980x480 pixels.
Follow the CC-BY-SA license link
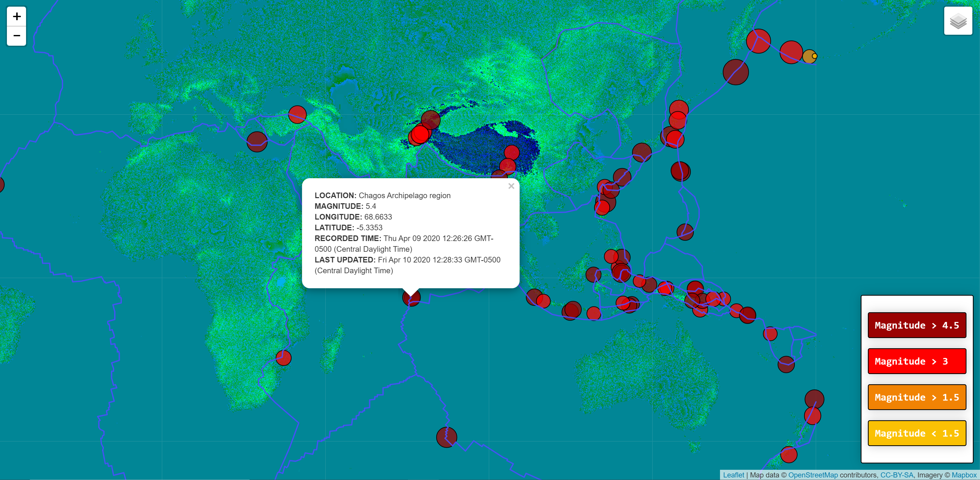pos(897,475)
